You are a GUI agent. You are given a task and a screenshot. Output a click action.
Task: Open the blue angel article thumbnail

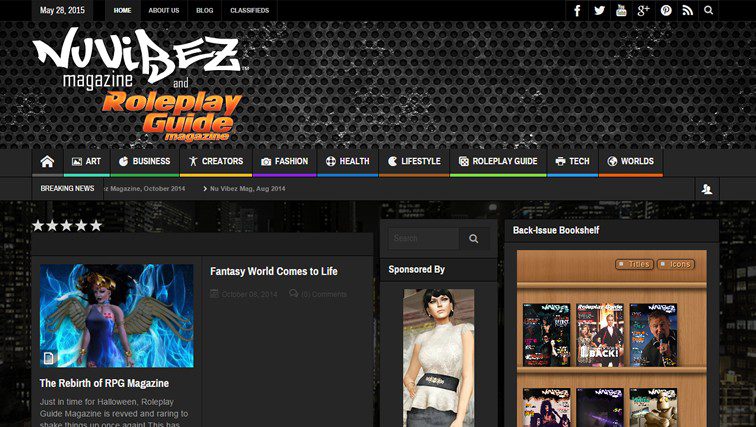click(117, 316)
